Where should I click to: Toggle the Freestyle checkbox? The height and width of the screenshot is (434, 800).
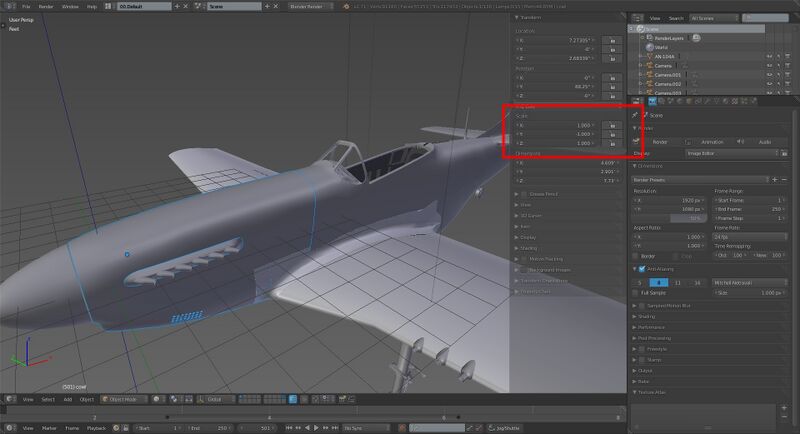pos(642,349)
